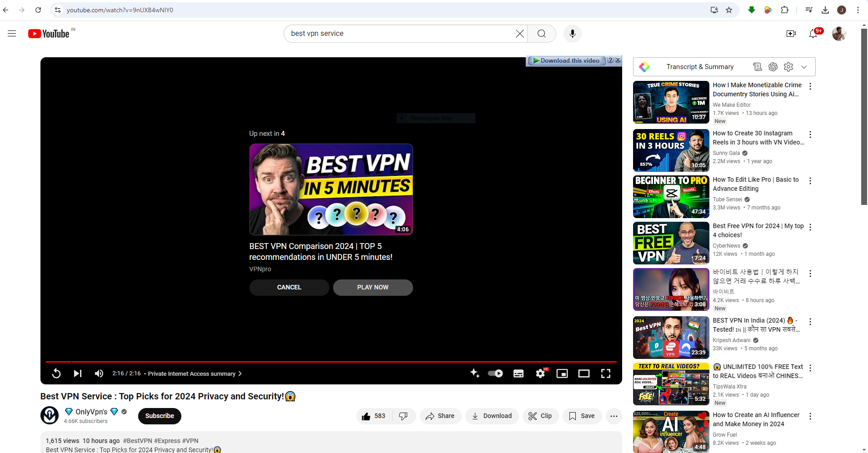The width and height of the screenshot is (868, 453).
Task: Open the Best Free VPN for 2024 thumbnail
Action: pos(671,243)
